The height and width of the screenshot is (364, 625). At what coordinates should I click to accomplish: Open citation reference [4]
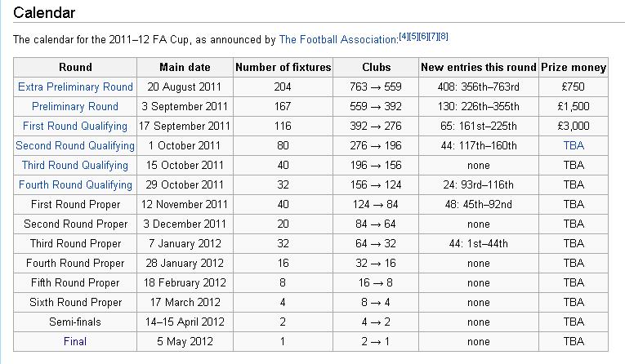[x=404, y=36]
